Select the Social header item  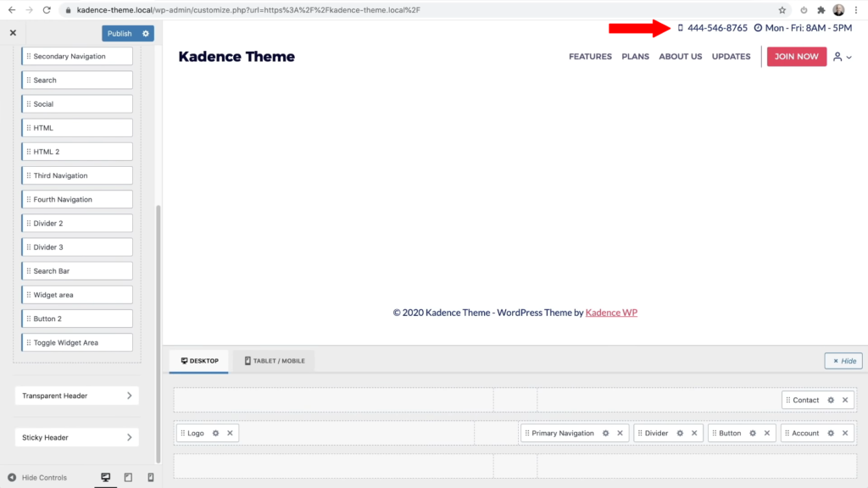tap(77, 104)
